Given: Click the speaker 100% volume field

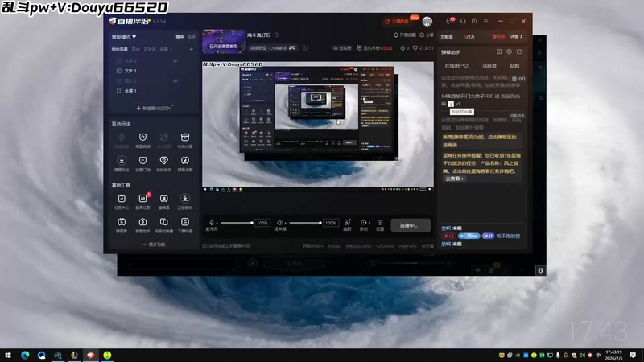Looking at the screenshot, I should point(331,223).
